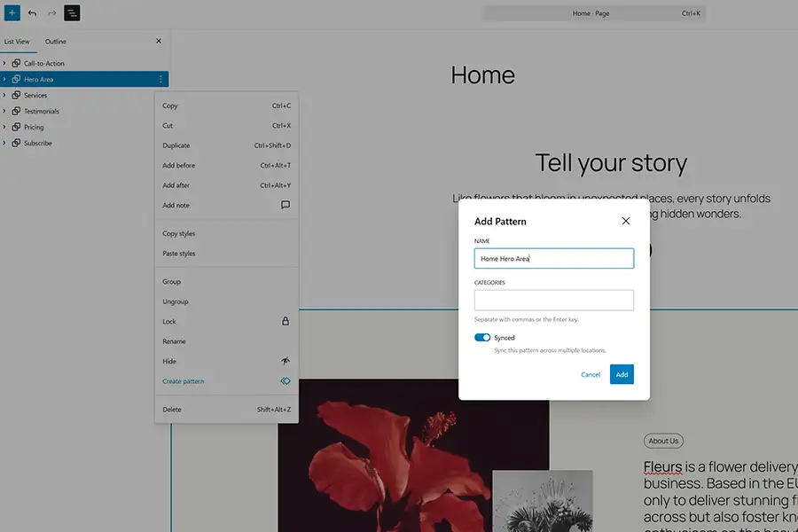Click the Document Overview toolbar icon
Image resolution: width=798 pixels, height=532 pixels.
72,12
